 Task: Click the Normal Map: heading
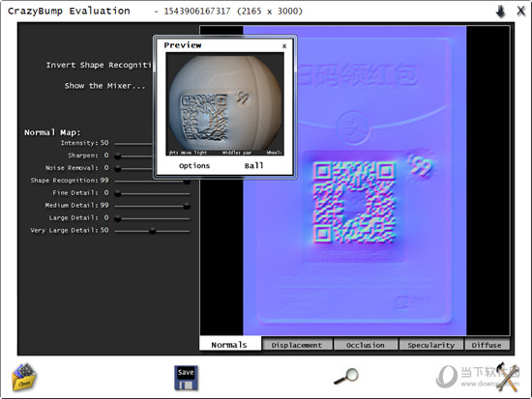click(52, 132)
